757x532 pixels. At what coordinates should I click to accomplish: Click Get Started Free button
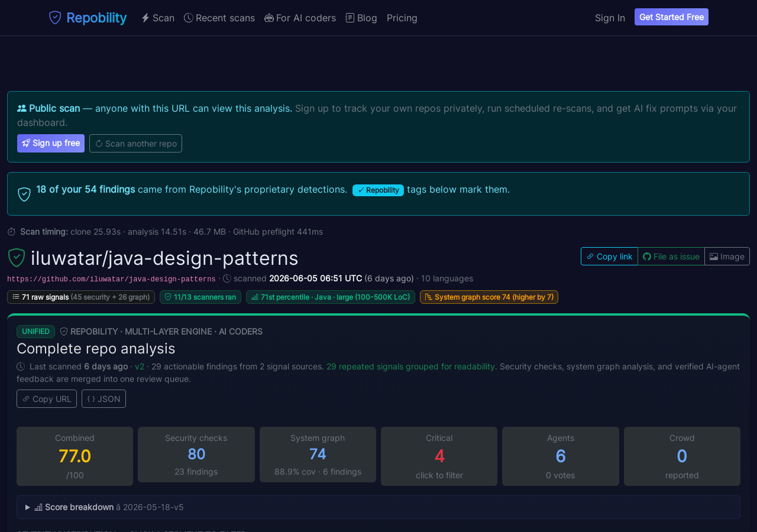pos(671,17)
